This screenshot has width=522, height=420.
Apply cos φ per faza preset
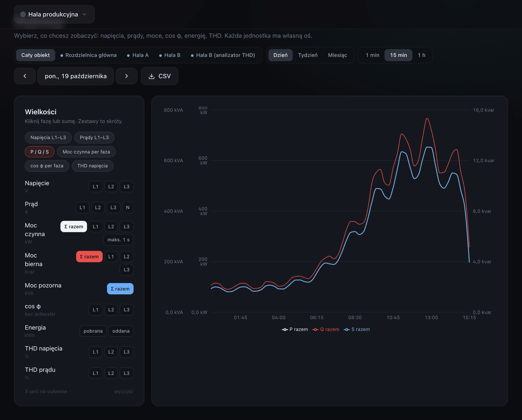pos(47,166)
